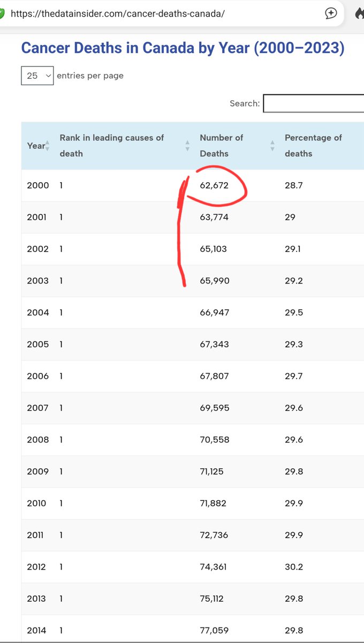Viewport: 364px width, 643px height.
Task: Select the year 2011 cell
Action: point(36,535)
